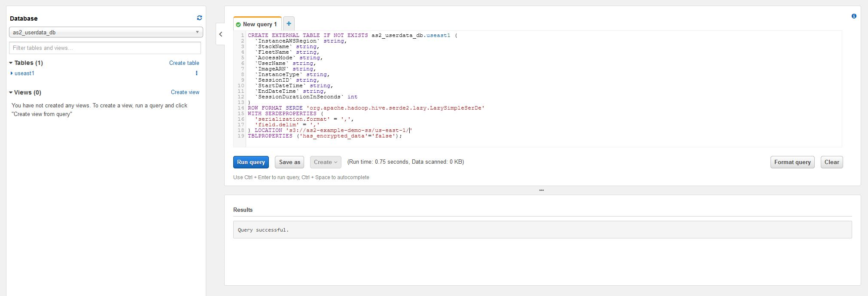
Task: Click Save as button
Action: [289, 162]
